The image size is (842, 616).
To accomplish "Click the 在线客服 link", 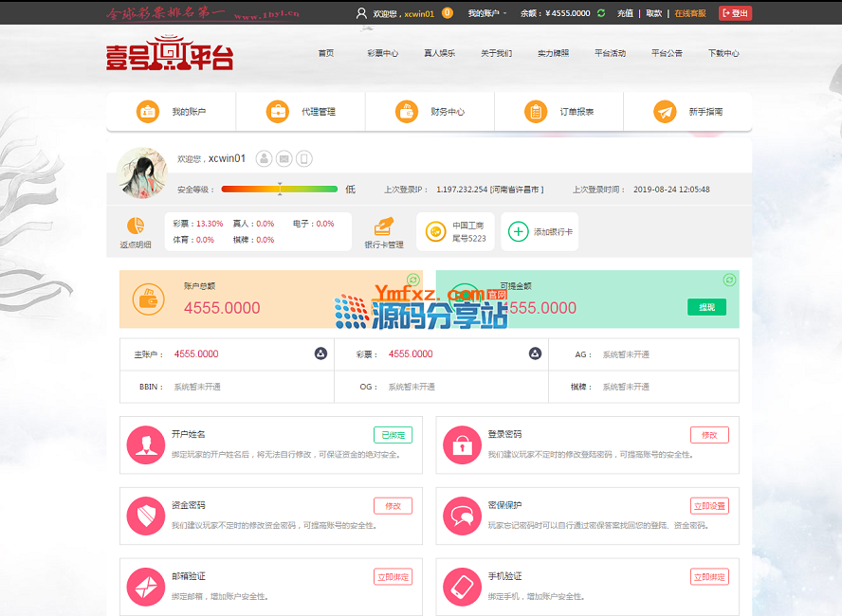I will pos(689,13).
